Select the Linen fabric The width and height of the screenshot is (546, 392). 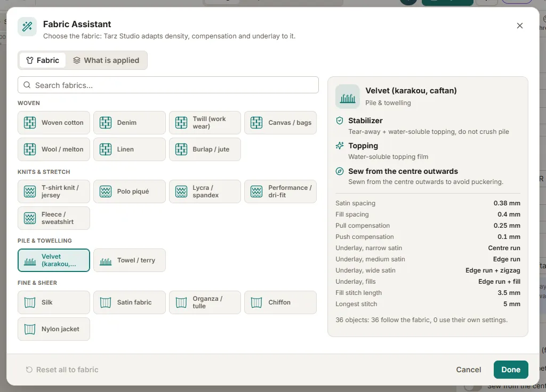click(129, 149)
